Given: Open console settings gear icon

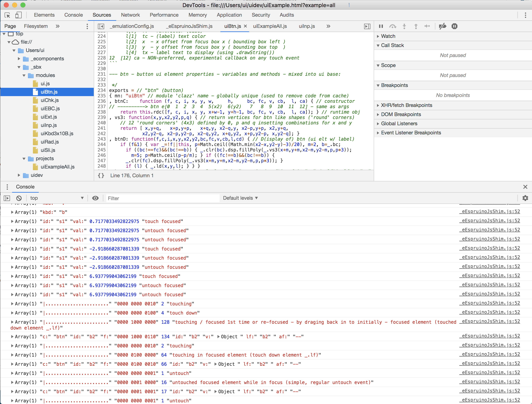Looking at the screenshot, I should coord(525,198).
